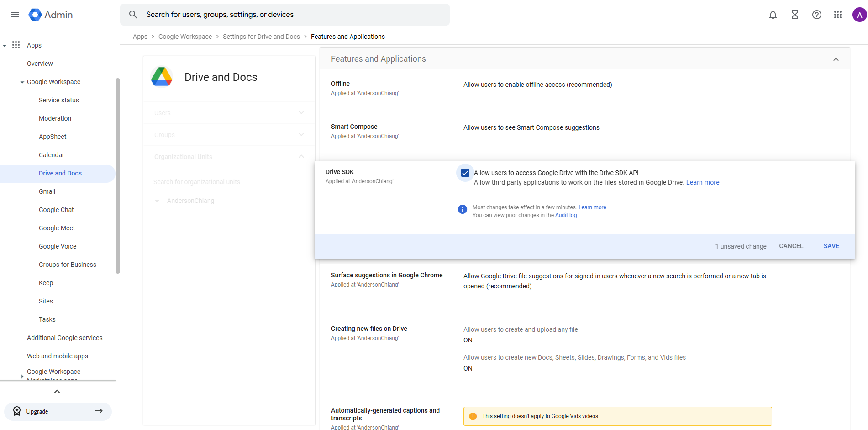
Task: Go to Google Workspace breadcrumb
Action: tap(185, 37)
